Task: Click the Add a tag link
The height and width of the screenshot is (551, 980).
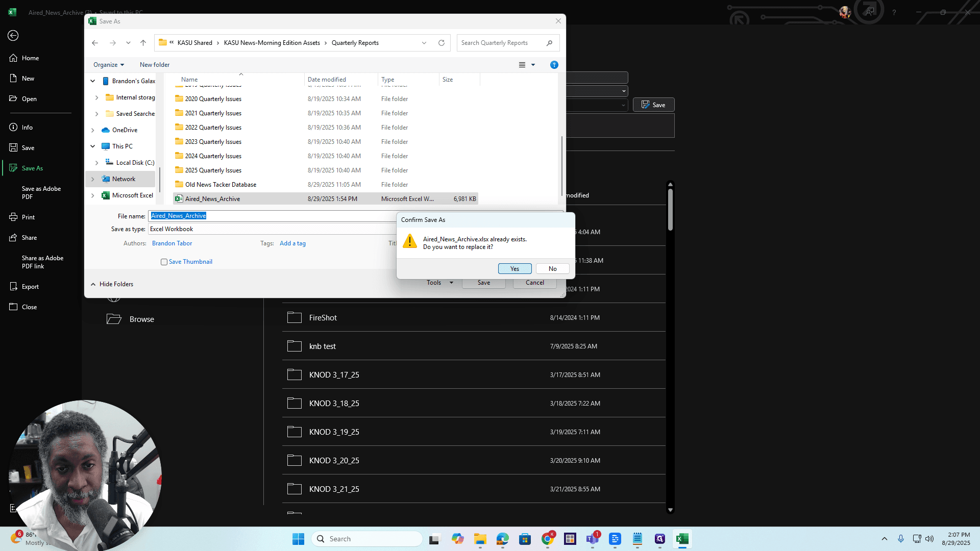Action: pyautogui.click(x=292, y=243)
